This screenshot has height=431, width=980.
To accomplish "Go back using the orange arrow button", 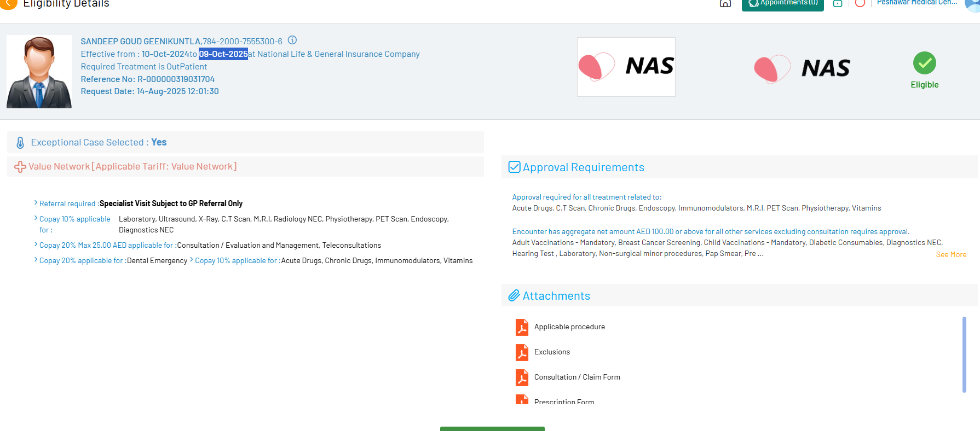I will tap(8, 4).
